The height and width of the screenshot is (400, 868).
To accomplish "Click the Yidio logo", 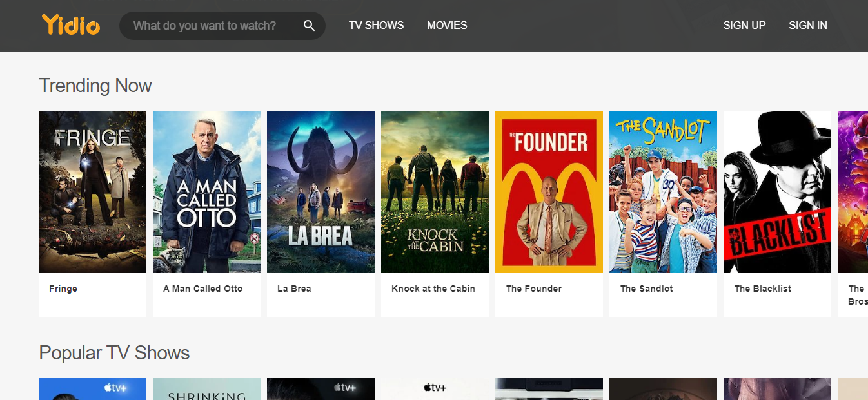I will [70, 25].
